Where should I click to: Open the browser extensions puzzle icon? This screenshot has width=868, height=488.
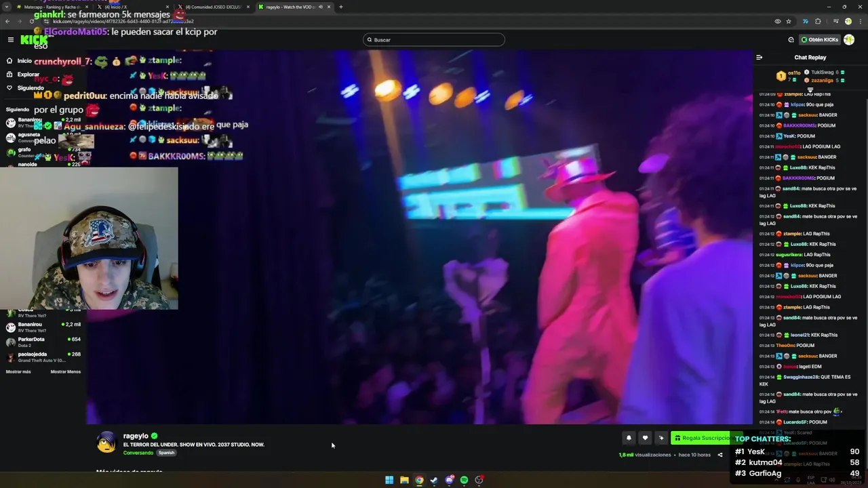(818, 22)
